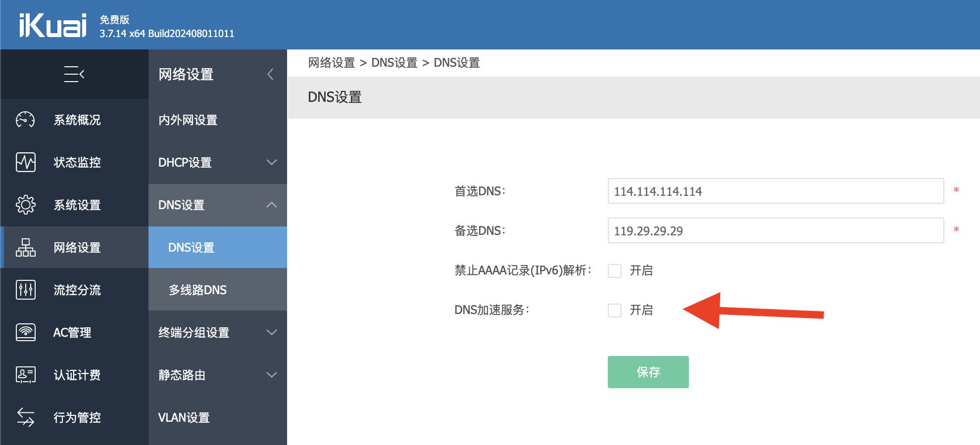The width and height of the screenshot is (980, 445).
Task: Click the 网络设置 network topology icon
Action: [25, 247]
